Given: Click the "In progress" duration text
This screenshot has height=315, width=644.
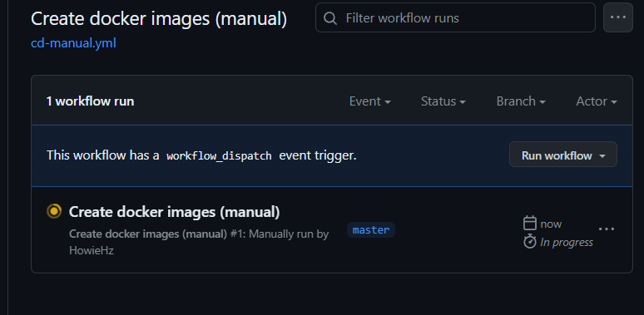Looking at the screenshot, I should (567, 243).
